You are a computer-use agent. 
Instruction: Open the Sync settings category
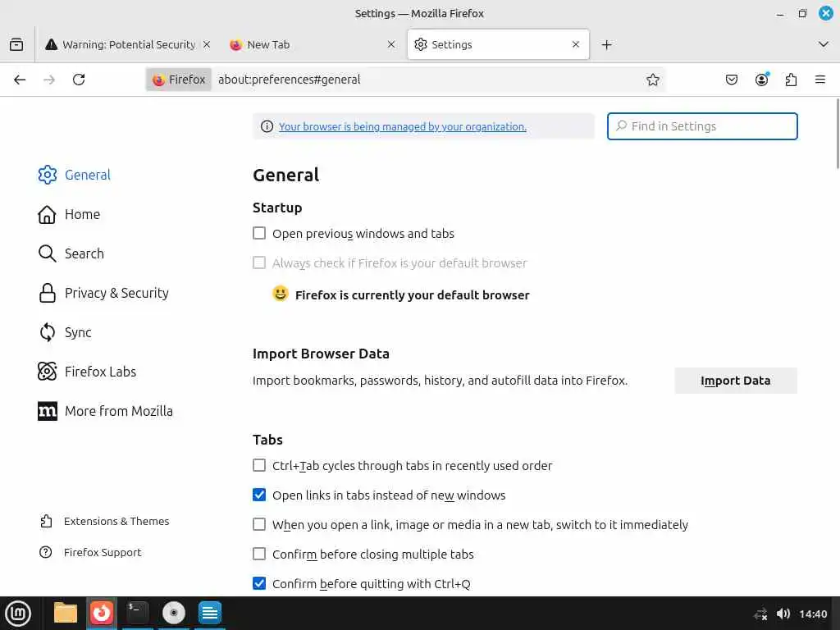pos(78,333)
